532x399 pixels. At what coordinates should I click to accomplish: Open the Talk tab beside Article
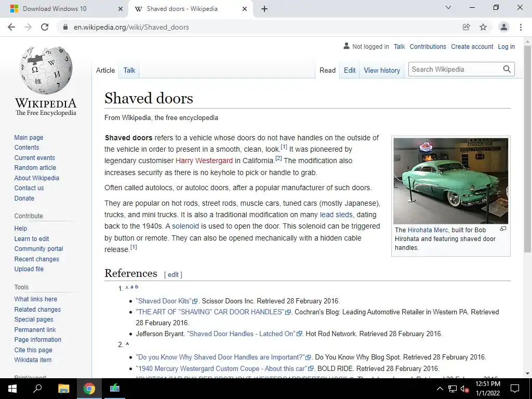tap(129, 70)
